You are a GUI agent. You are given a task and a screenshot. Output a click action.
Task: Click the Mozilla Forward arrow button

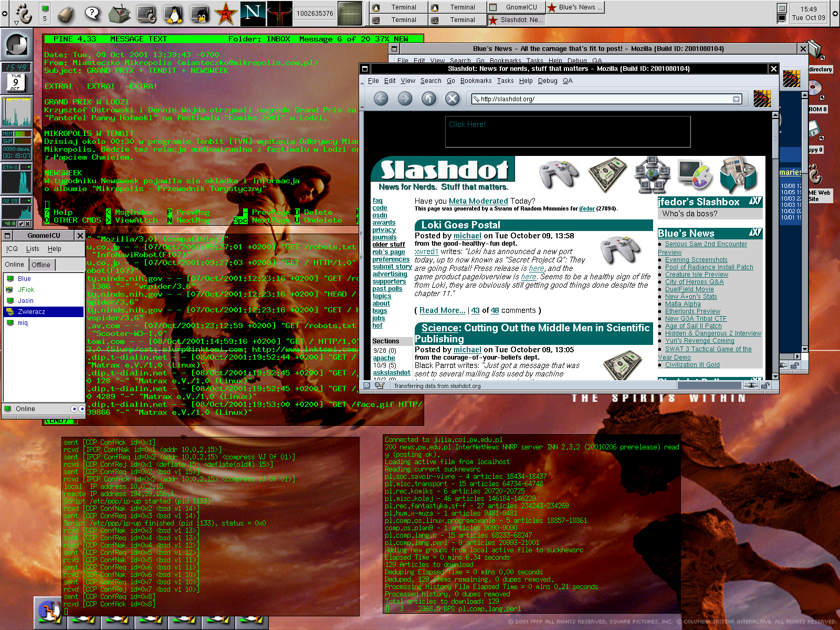pyautogui.click(x=405, y=98)
